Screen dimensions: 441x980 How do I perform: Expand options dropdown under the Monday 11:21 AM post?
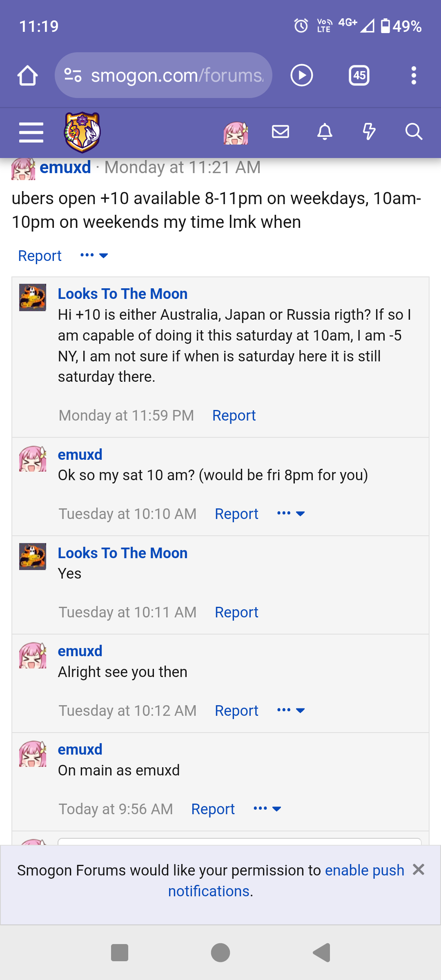click(x=94, y=256)
